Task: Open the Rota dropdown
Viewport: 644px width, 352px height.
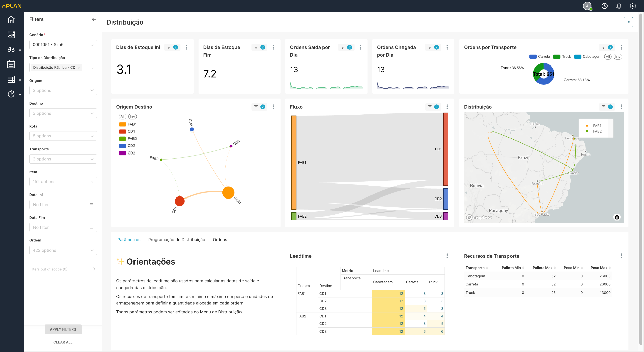Action: [63, 136]
